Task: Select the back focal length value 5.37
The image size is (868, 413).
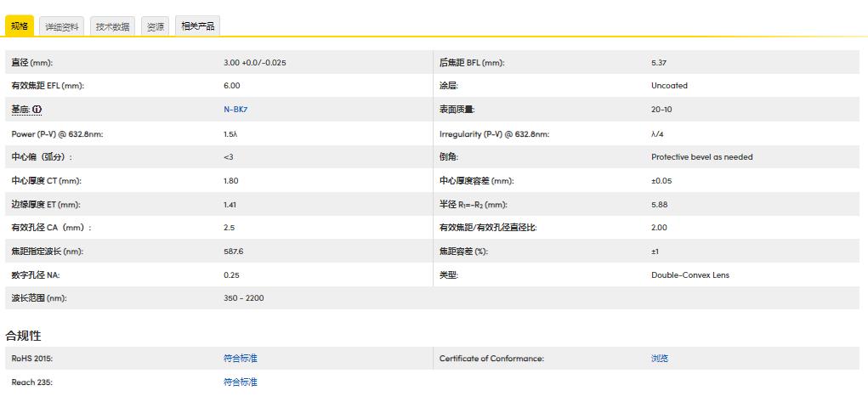Action: point(658,63)
